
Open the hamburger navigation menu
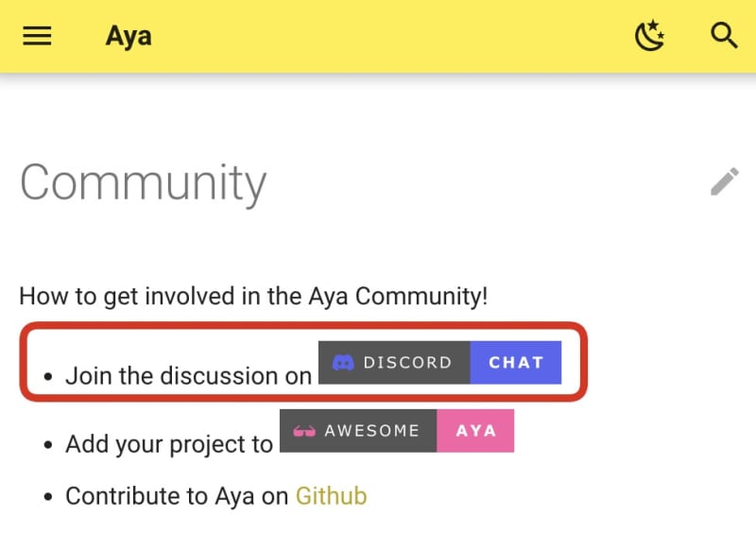(37, 36)
